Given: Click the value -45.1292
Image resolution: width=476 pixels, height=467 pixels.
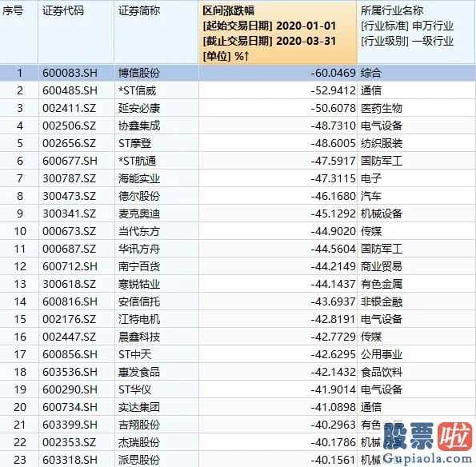Looking at the screenshot, I should (333, 214).
